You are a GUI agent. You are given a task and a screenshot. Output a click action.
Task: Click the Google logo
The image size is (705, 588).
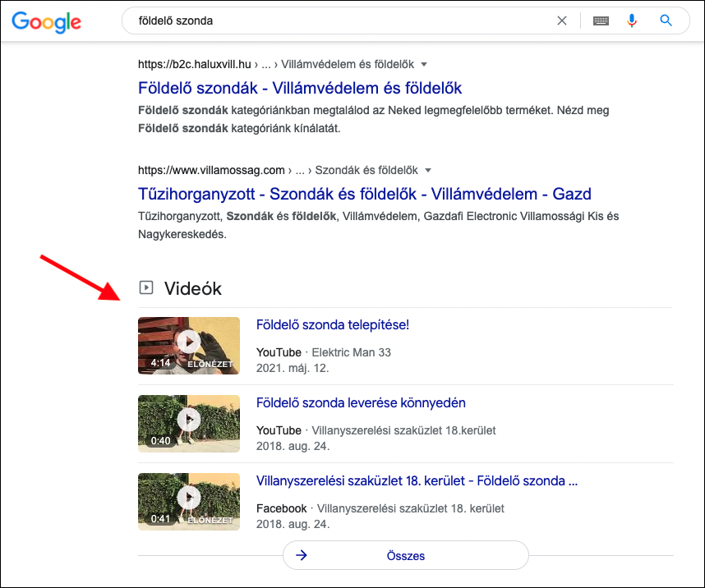pos(46,22)
